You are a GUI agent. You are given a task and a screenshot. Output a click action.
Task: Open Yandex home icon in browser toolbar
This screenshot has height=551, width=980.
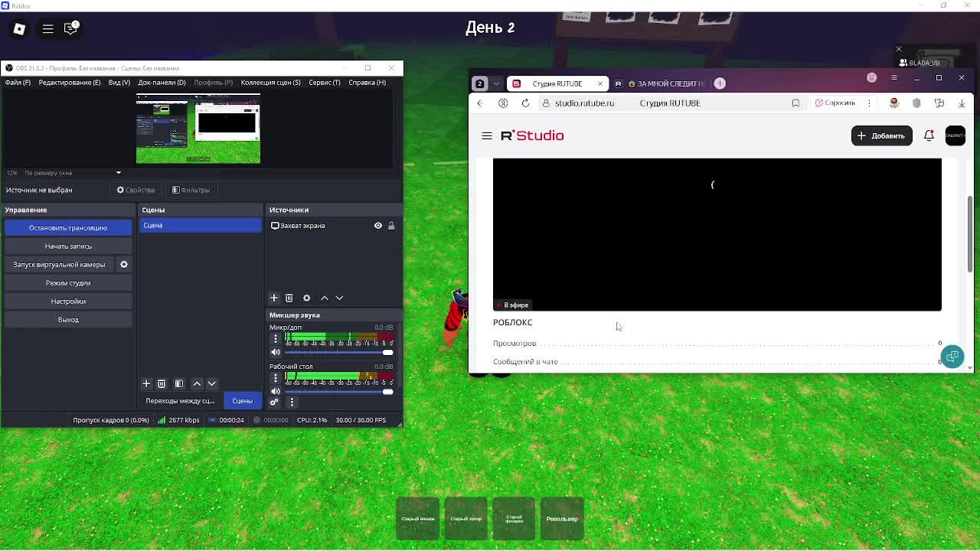(x=503, y=103)
